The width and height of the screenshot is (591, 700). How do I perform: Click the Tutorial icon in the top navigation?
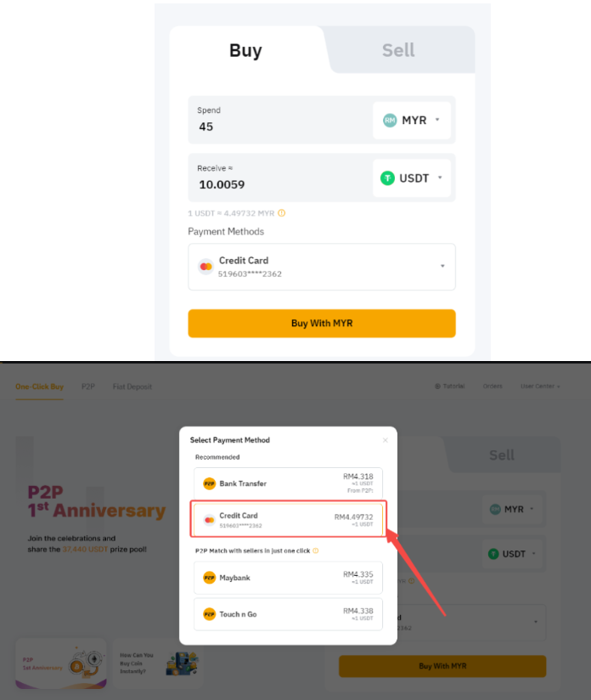[x=437, y=387]
